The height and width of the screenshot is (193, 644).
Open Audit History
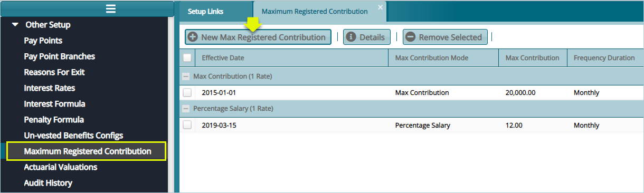[48, 183]
